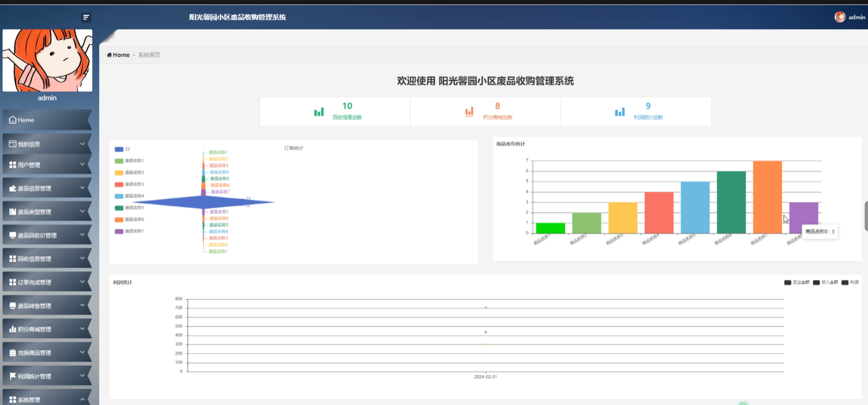Toggle 废品名称5 legend entry
The width and height of the screenshot is (868, 405).
coord(129,207)
